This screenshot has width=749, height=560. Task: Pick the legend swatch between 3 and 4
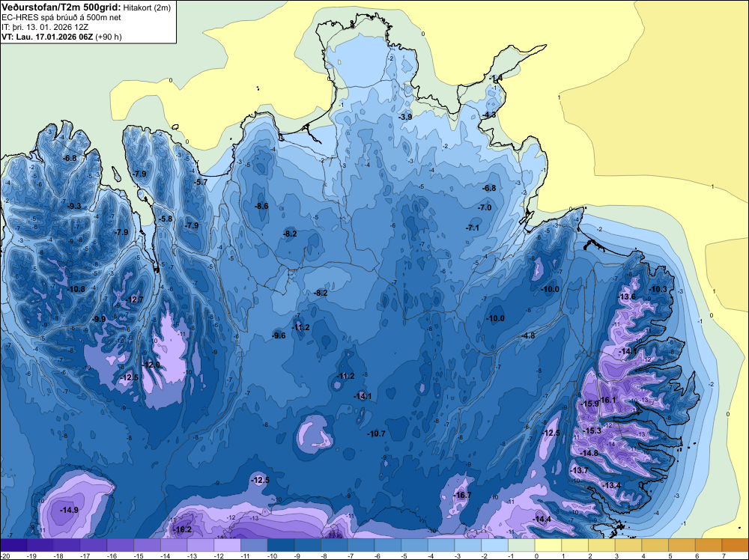[x=628, y=545]
